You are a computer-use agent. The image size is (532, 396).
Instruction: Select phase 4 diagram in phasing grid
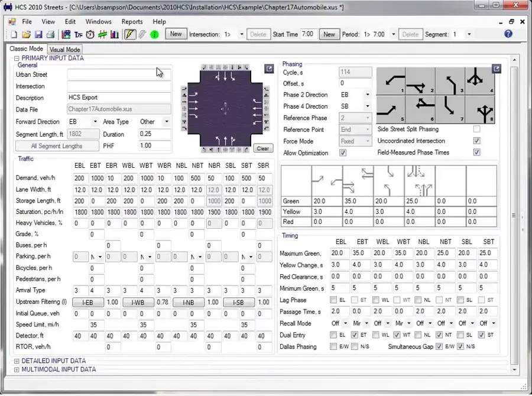pyautogui.click(x=480, y=81)
